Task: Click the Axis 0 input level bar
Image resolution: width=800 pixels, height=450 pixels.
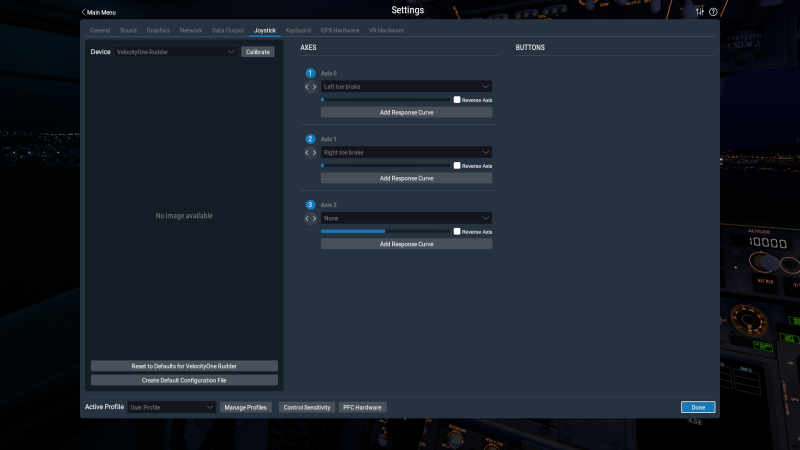Action: click(x=386, y=99)
